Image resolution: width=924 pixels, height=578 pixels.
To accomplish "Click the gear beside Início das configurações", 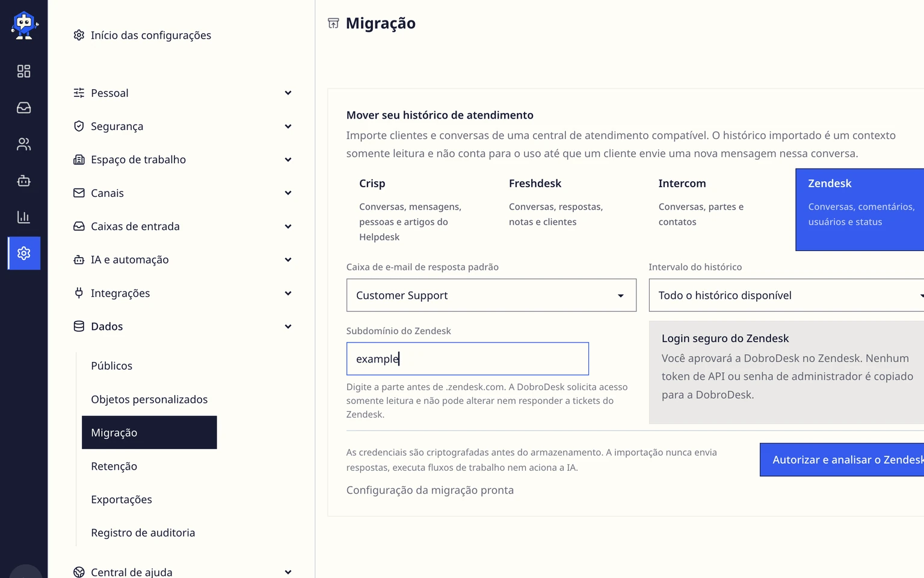I will 79,35.
